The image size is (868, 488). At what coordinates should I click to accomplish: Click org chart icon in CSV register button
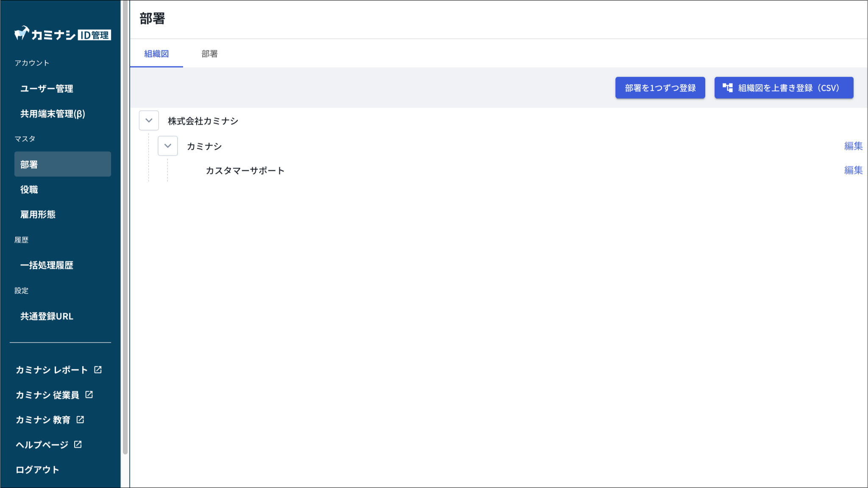point(727,88)
